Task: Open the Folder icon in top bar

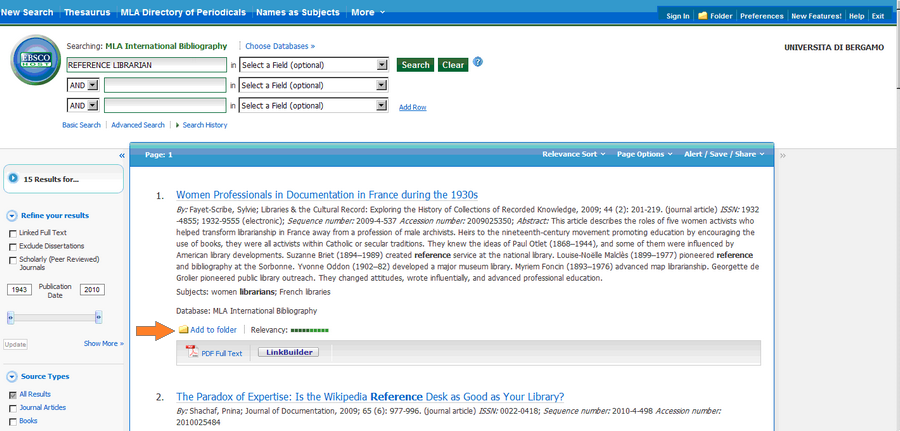Action: click(x=703, y=16)
